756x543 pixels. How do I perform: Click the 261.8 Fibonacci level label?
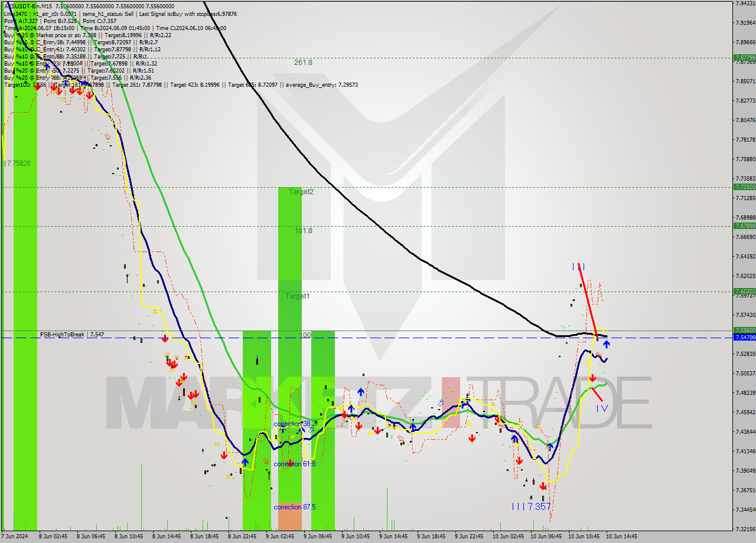pyautogui.click(x=303, y=63)
